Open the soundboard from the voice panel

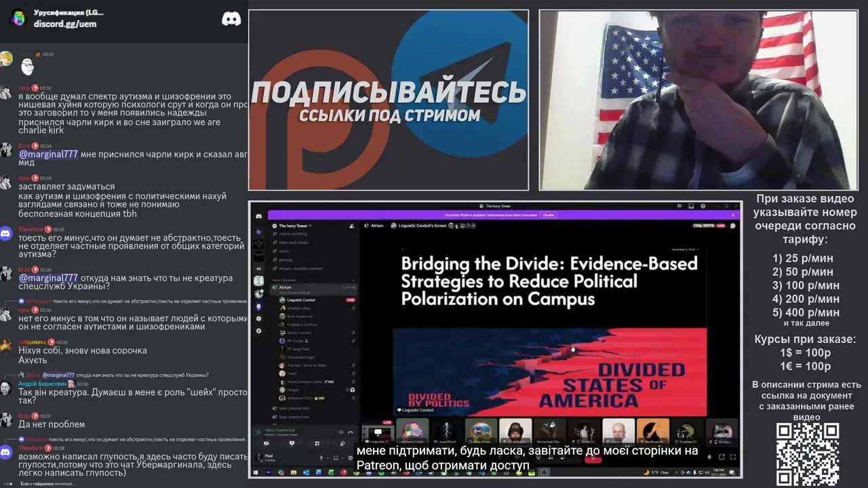pyautogui.click(x=342, y=443)
